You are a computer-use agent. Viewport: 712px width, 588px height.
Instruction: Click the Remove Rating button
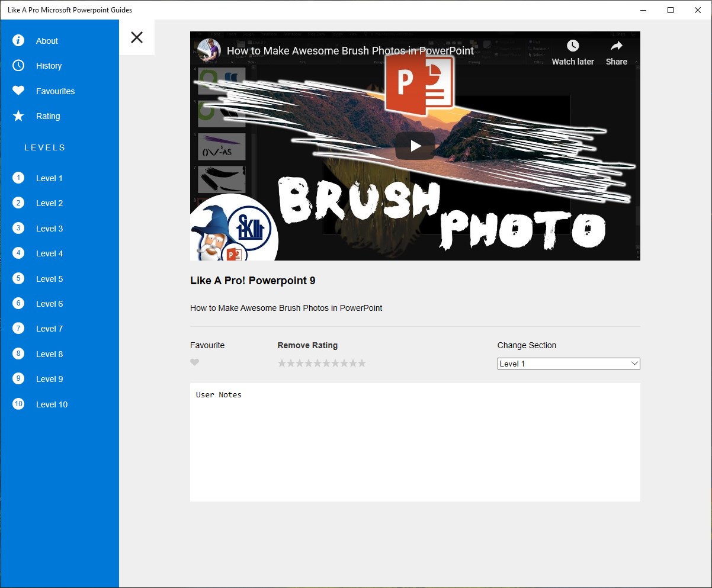coord(307,345)
